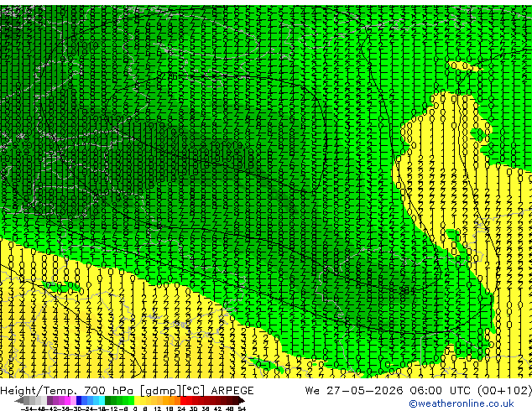Click the (00+102) forecast hour label
The height and width of the screenshot is (411, 532).
click(504, 391)
